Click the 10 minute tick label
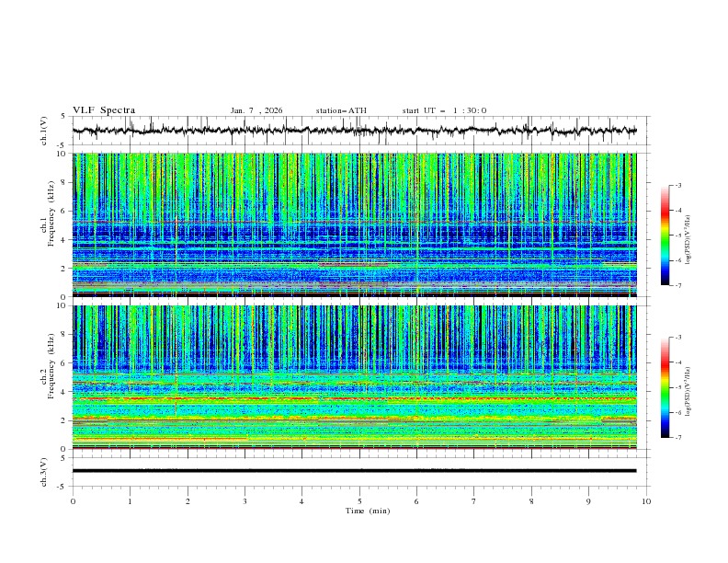728x563 pixels. click(646, 500)
